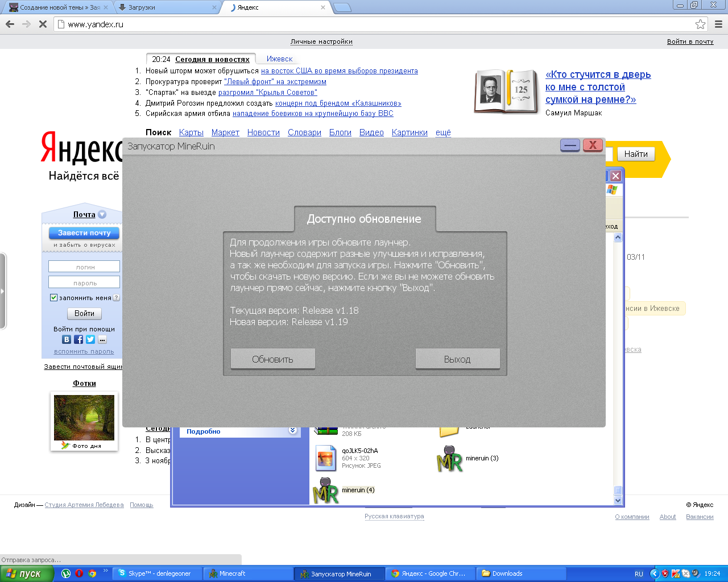Launch uTorrent from quick launch
This screenshot has width=728, height=582.
coord(66,573)
